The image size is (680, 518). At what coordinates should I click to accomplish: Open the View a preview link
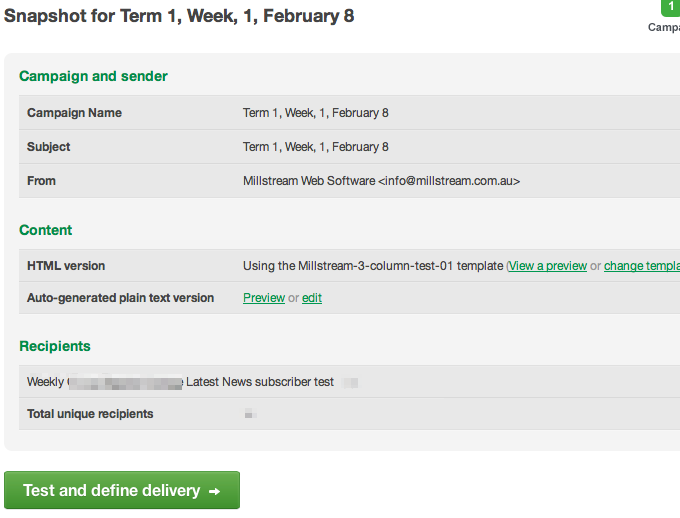548,266
